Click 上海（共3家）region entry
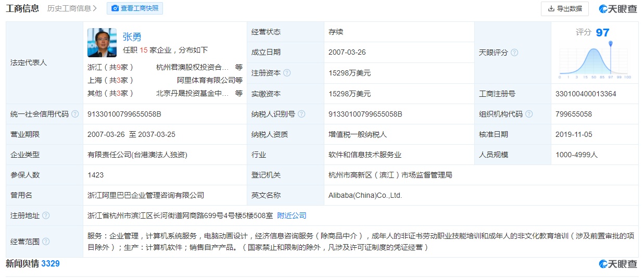The height and width of the screenshot is (279, 644). tap(111, 80)
